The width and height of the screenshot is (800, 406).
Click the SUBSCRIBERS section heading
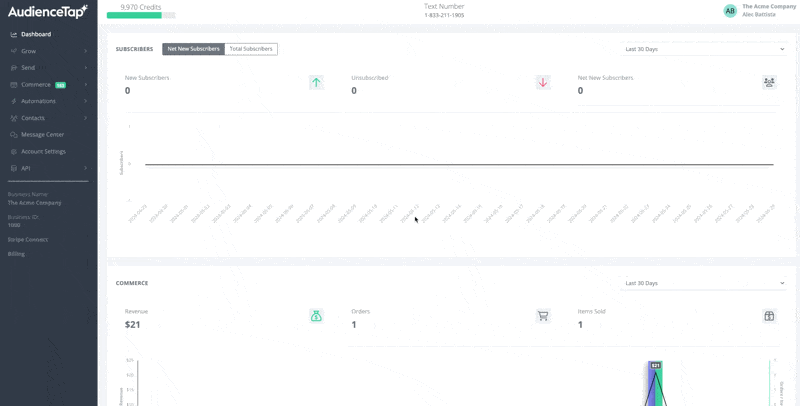(134, 49)
